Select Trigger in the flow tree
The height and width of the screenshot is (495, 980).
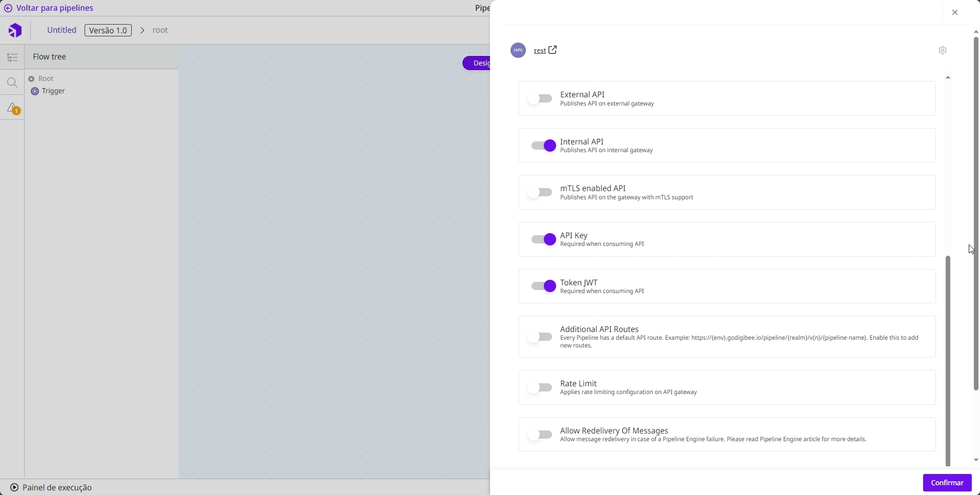pos(53,91)
